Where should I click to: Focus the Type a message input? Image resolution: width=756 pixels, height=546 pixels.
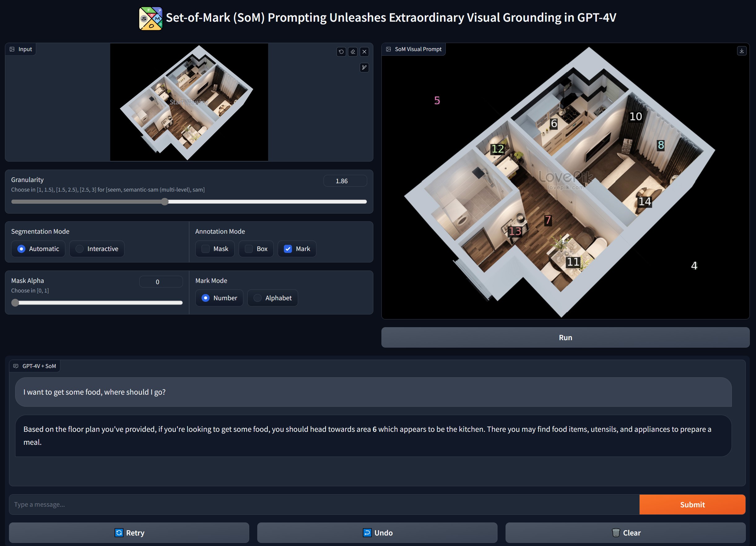click(x=323, y=504)
